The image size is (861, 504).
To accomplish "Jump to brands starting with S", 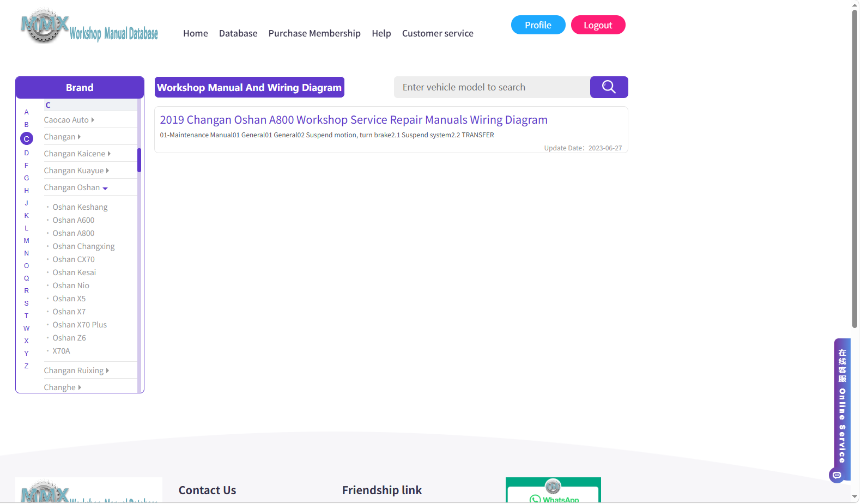I will 26,303.
